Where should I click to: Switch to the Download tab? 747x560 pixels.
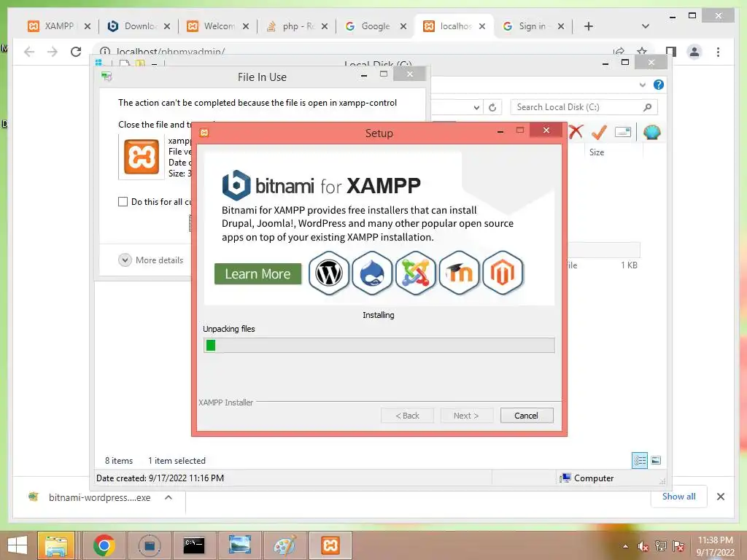coord(139,26)
